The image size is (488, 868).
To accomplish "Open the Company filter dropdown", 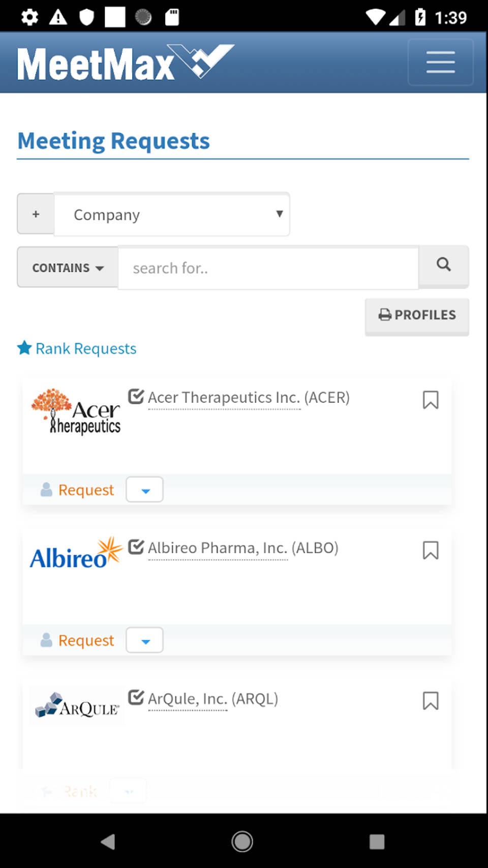I will pyautogui.click(x=172, y=214).
